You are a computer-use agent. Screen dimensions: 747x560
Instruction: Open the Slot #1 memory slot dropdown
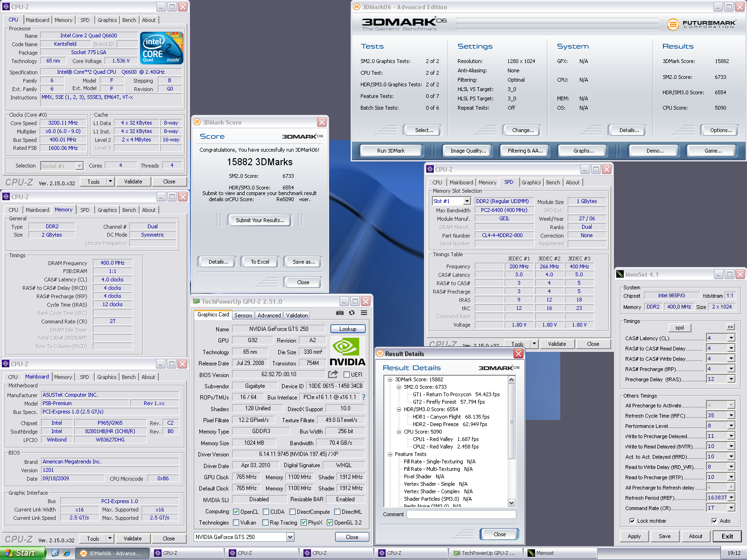466,201
